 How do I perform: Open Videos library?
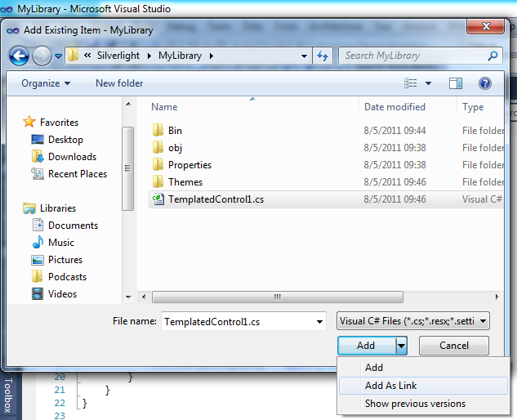coord(62,294)
